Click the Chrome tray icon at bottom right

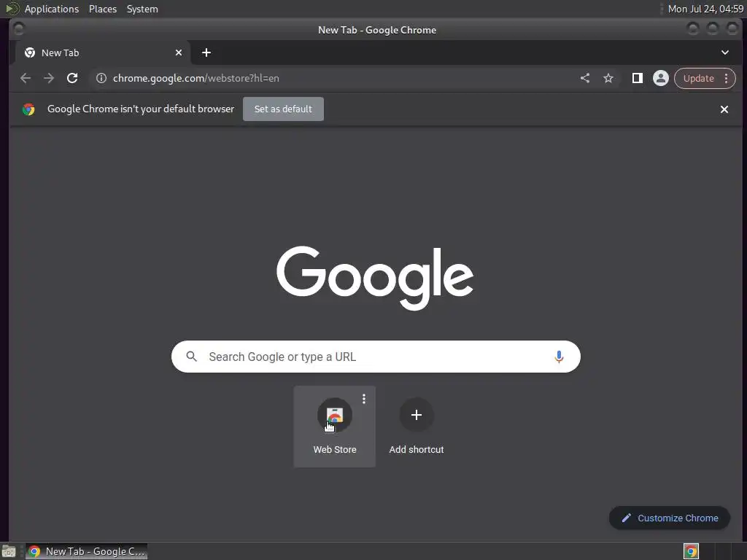(691, 551)
